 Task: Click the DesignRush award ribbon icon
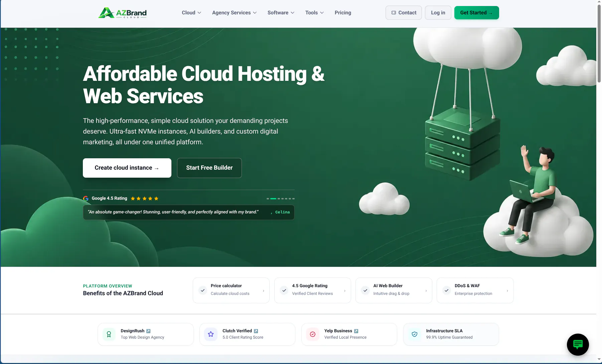(109, 334)
